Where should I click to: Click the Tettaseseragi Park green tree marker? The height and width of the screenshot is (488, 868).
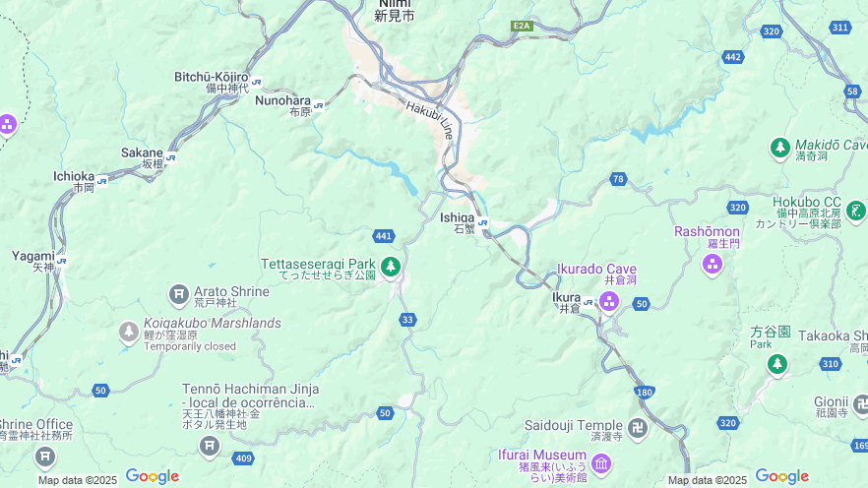pos(391,268)
